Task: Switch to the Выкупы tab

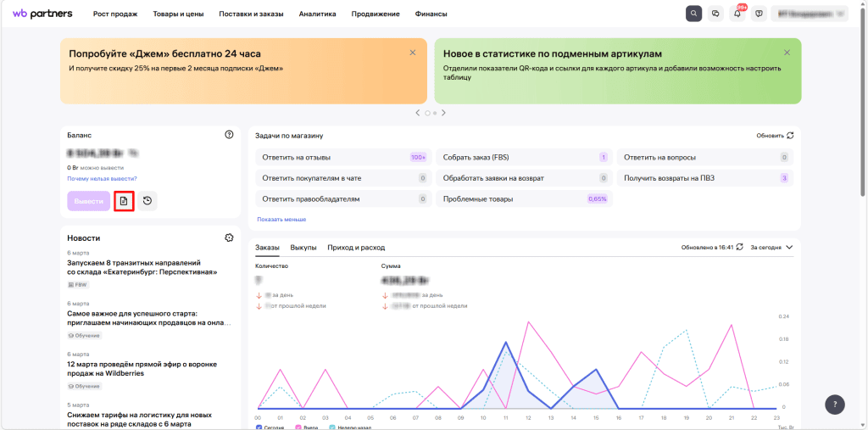Action: click(303, 248)
